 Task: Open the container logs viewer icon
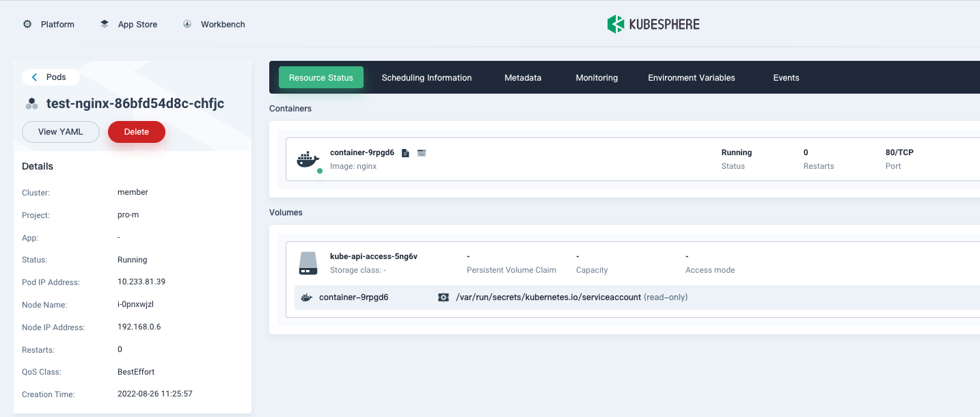[405, 152]
